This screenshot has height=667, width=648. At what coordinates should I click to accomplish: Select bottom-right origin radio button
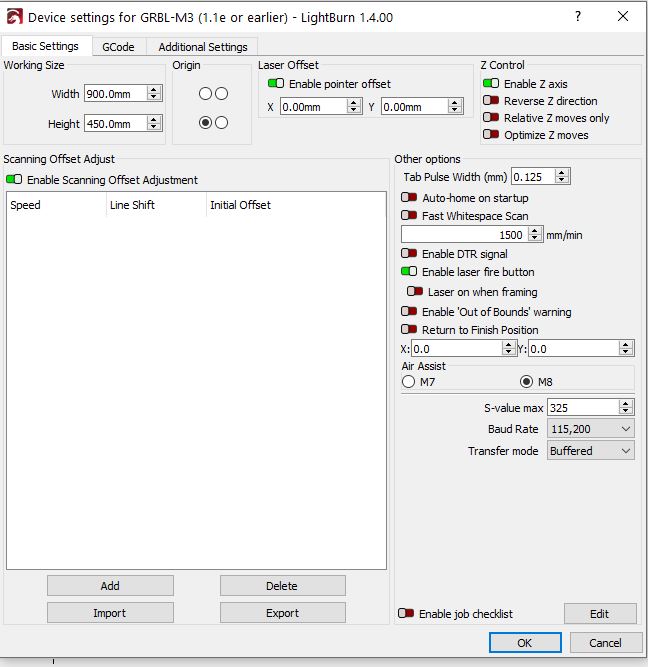pos(221,123)
